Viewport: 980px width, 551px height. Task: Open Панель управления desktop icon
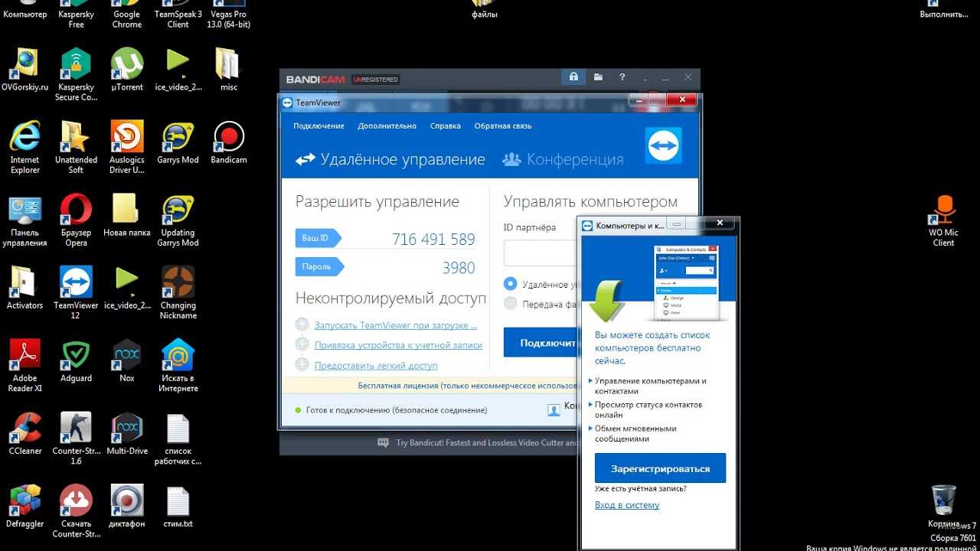pyautogui.click(x=24, y=220)
